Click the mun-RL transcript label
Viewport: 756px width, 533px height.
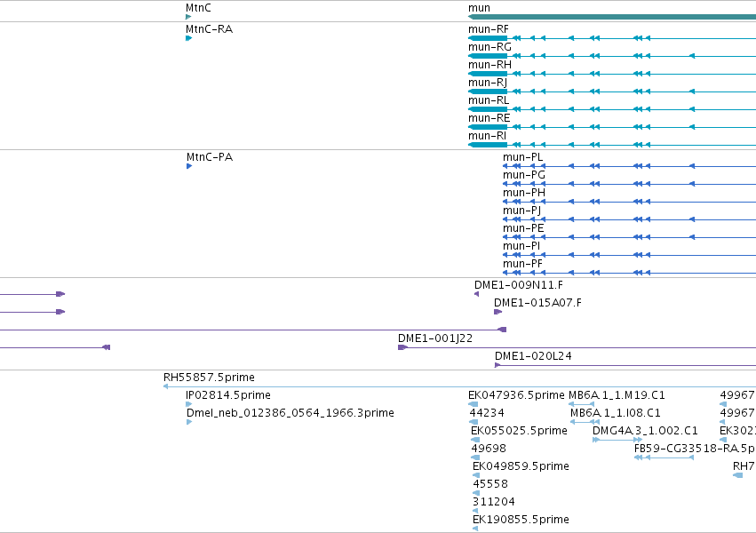tap(489, 100)
